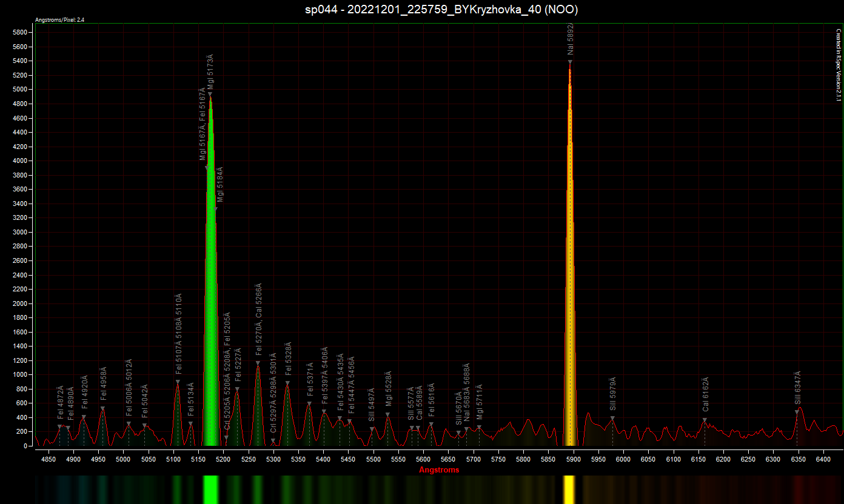The image size is (844, 504).
Task: Click the NaI 5892Å peak label
Action: [571, 40]
